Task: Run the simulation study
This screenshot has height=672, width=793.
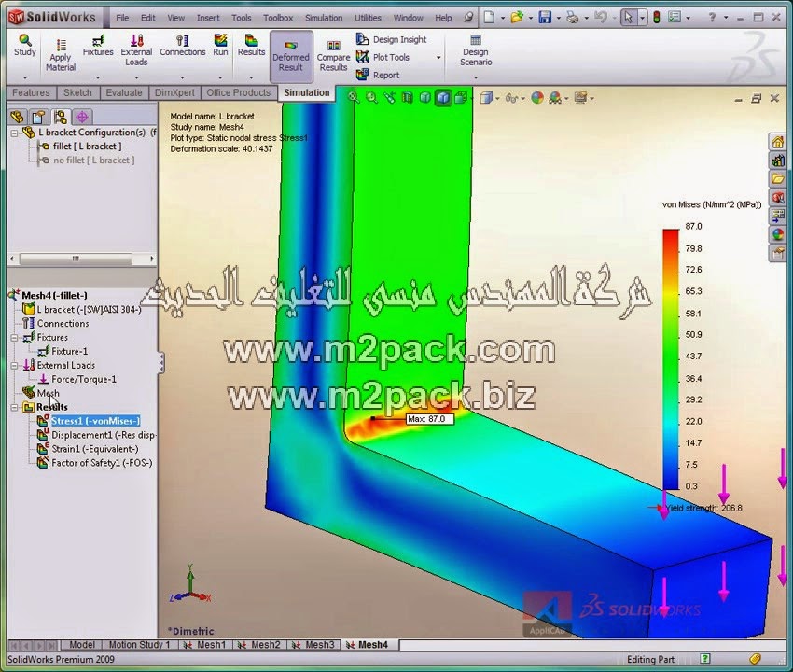Action: tap(220, 46)
